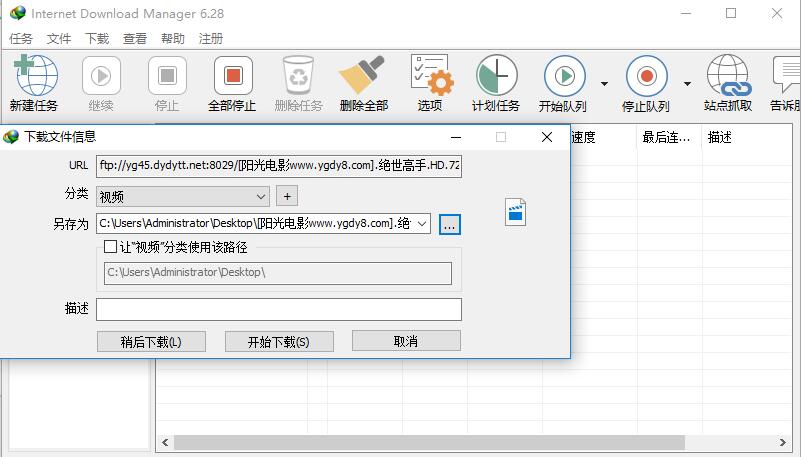Open the 文件 menu
801x457 pixels.
click(59, 39)
